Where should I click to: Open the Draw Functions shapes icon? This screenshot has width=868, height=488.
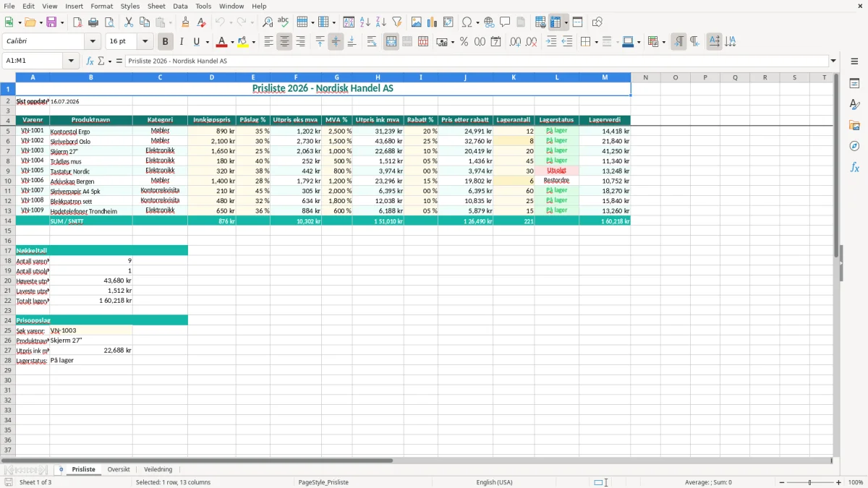pos(597,22)
